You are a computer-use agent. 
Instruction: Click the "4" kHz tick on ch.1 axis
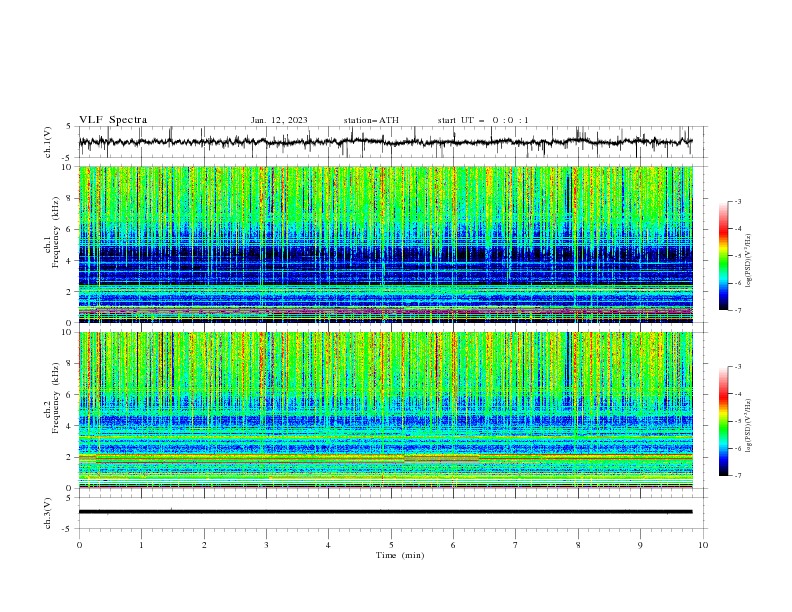pos(70,261)
